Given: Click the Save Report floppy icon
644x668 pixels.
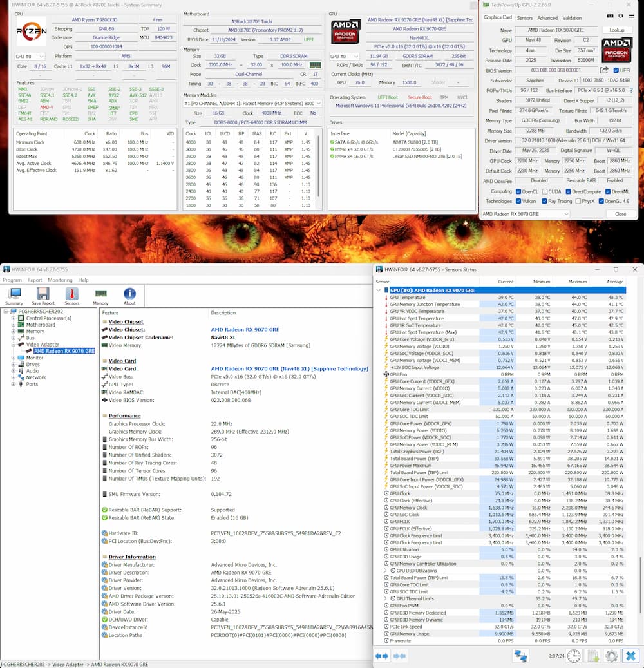Looking at the screenshot, I should [43, 296].
